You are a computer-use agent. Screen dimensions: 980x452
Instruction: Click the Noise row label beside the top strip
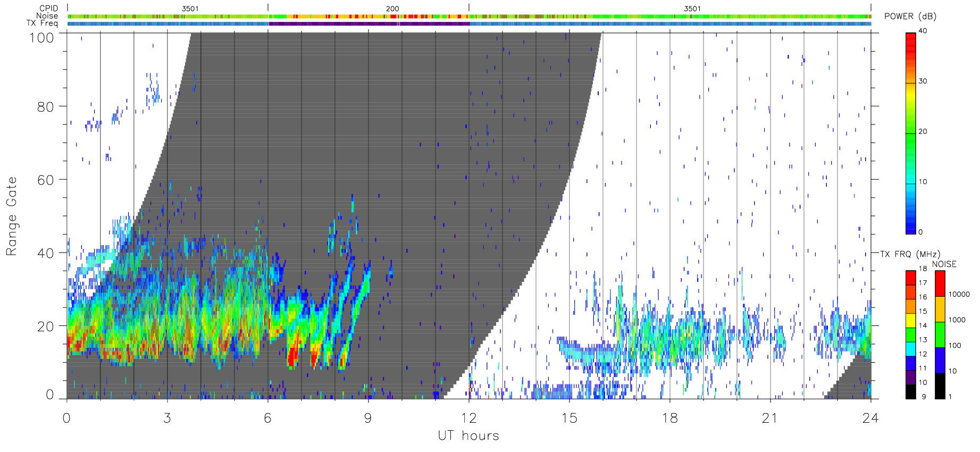pos(47,16)
